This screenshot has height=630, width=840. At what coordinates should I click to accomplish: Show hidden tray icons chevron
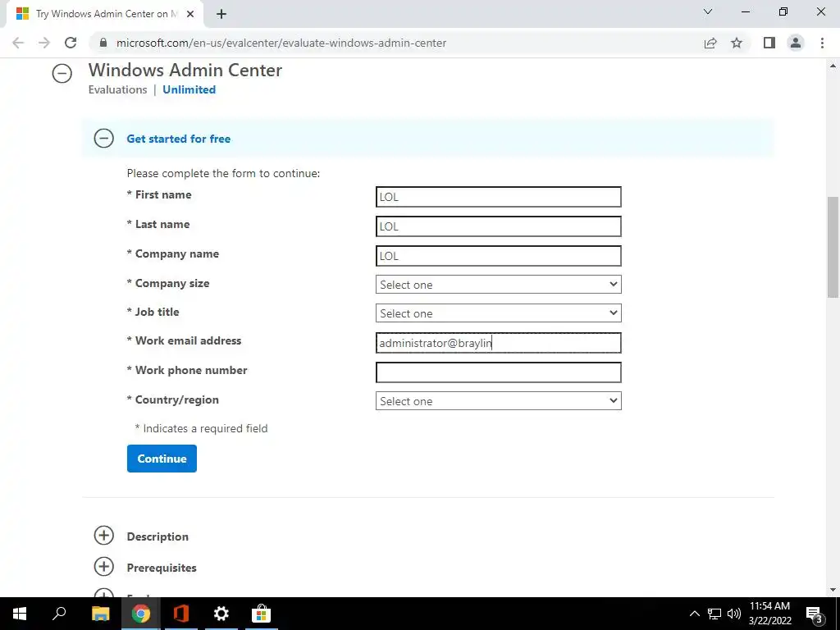coord(694,614)
